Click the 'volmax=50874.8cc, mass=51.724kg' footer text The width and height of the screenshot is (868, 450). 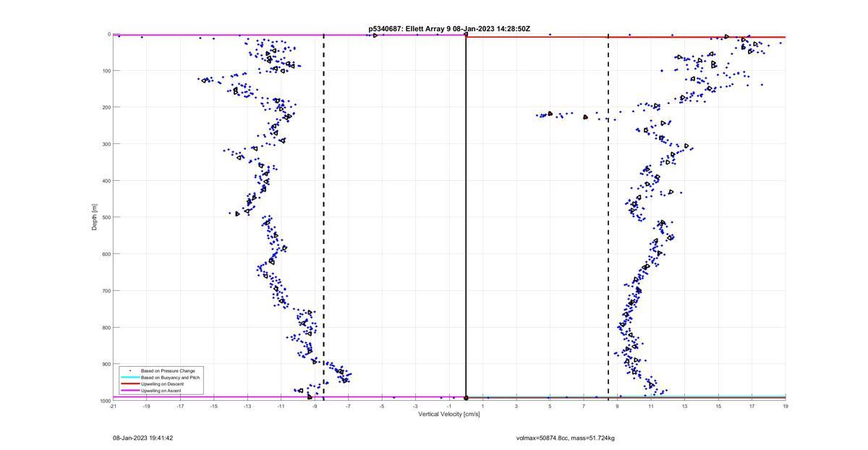(x=566, y=438)
